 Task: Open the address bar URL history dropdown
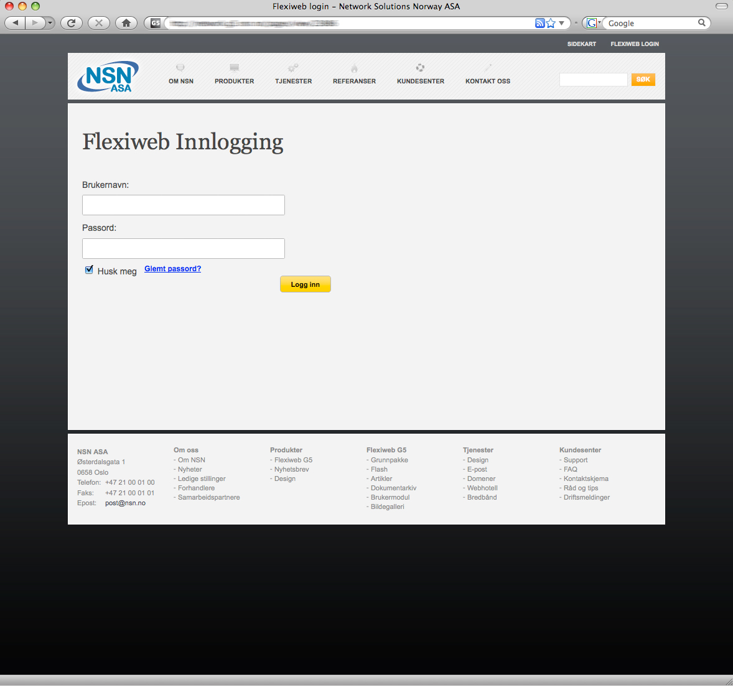tap(562, 23)
